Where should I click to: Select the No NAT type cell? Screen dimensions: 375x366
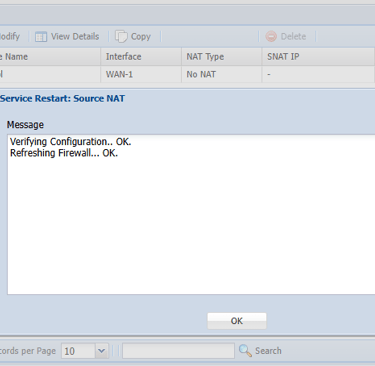click(222, 74)
